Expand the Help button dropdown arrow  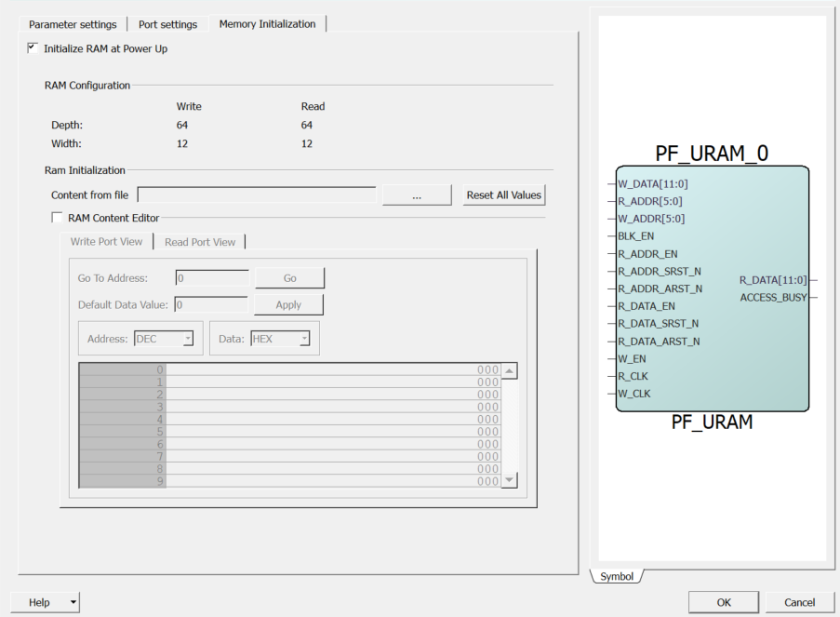(73, 602)
